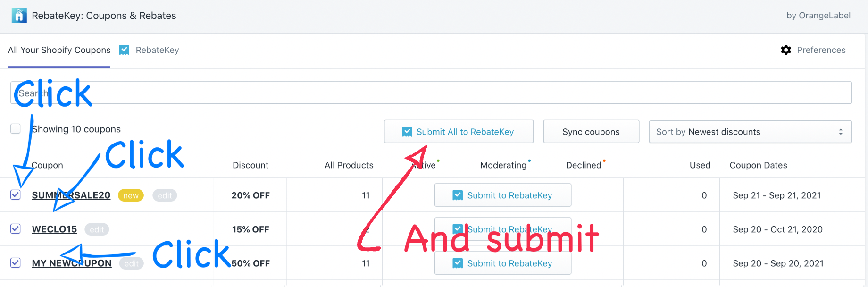The image size is (868, 287).
Task: Click the Sep 20 - Sep 20, 2021 dates
Action: pos(778,263)
